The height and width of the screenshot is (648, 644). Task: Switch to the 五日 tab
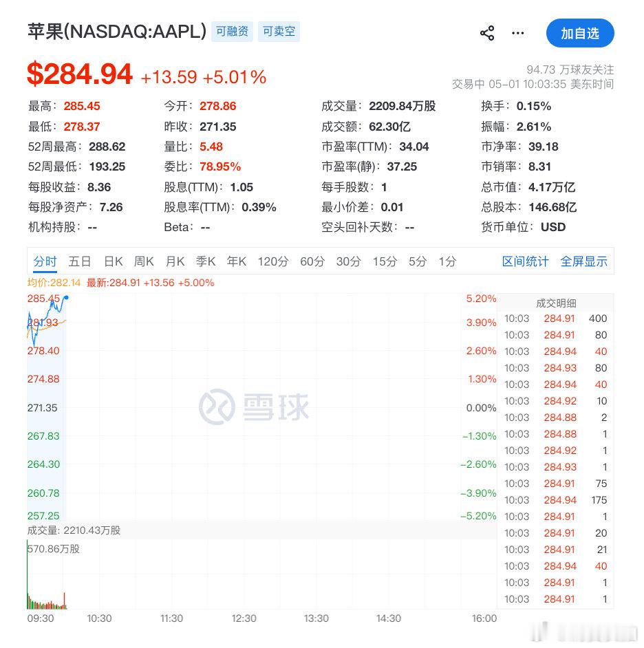(80, 261)
